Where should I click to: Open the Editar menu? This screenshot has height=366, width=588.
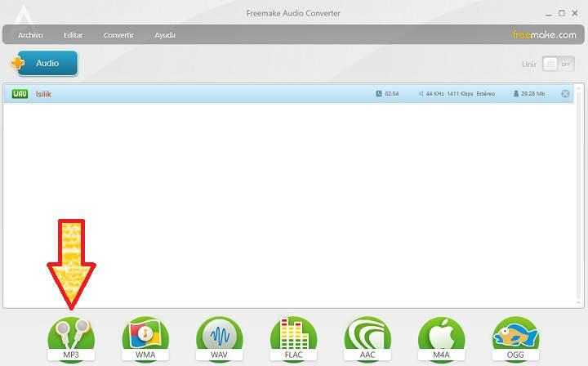coord(73,35)
